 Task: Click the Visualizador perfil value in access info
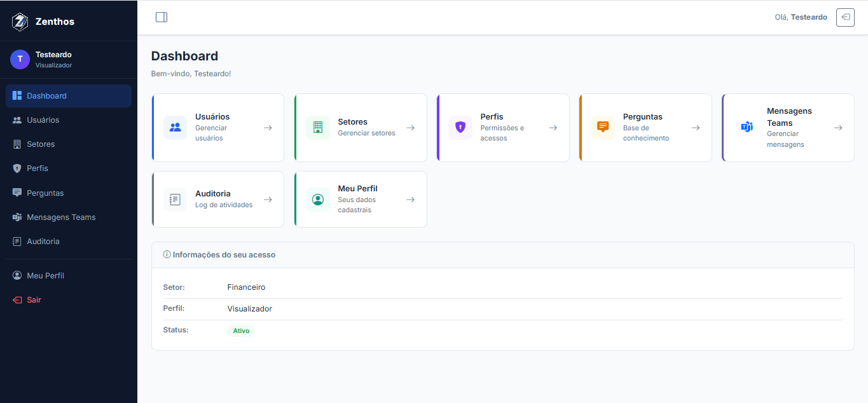250,309
